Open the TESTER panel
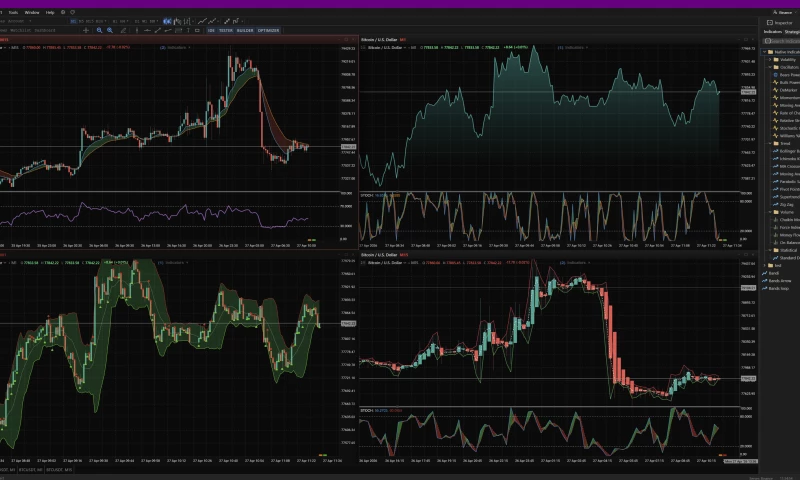The height and width of the screenshot is (480, 800). (x=226, y=31)
